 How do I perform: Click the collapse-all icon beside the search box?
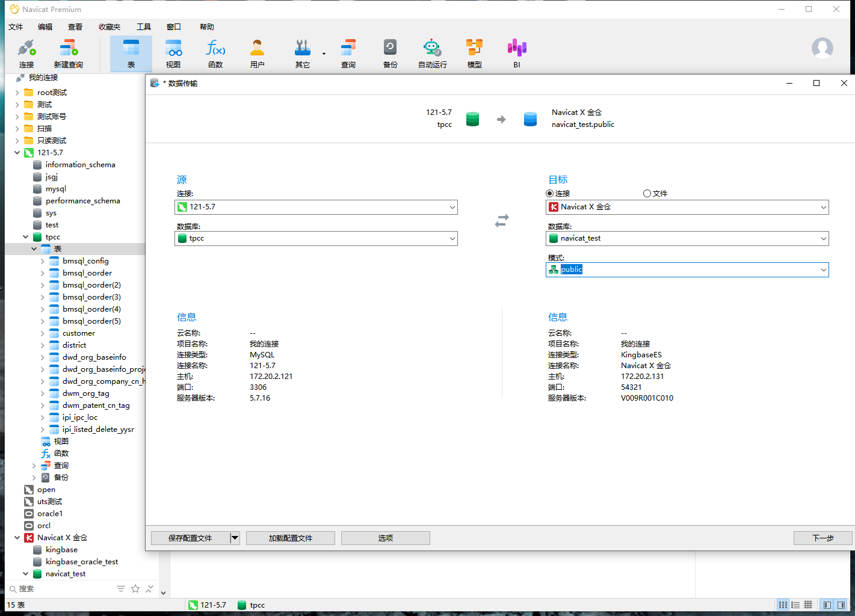pos(150,588)
